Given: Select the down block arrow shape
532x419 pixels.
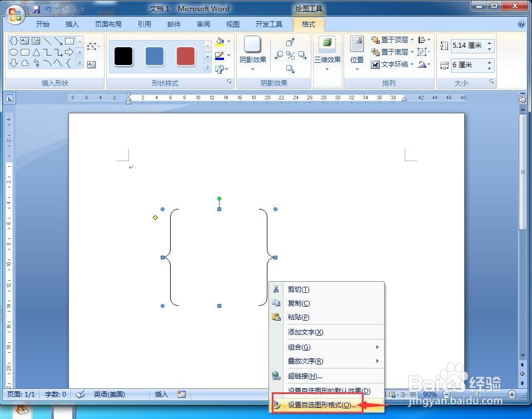Looking at the screenshot, I should 13,63.
